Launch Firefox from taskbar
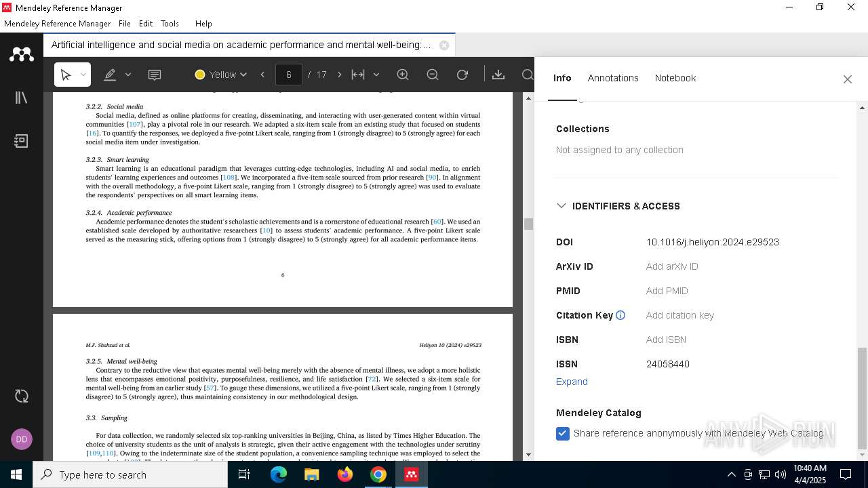 (345, 474)
